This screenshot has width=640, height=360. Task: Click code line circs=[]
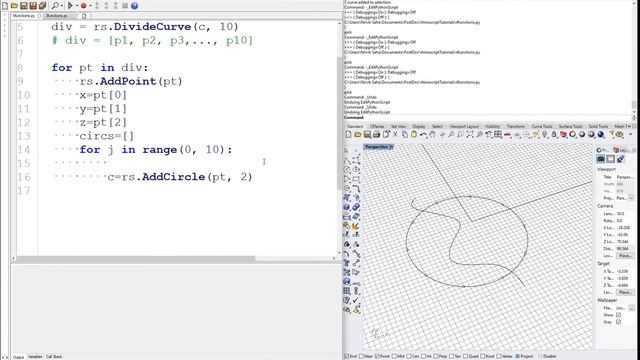(x=107, y=136)
